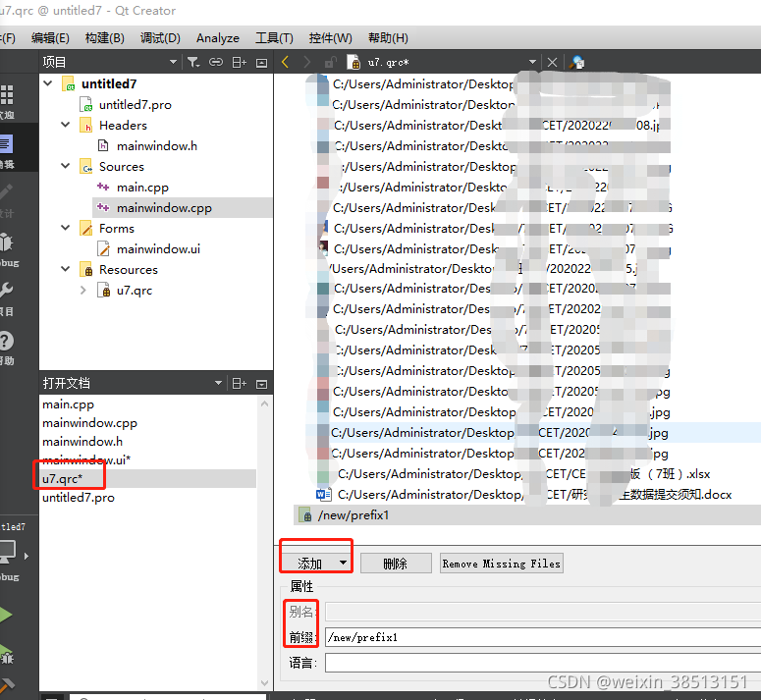Open the 工具(T) menu
The image size is (761, 700).
(x=274, y=38)
